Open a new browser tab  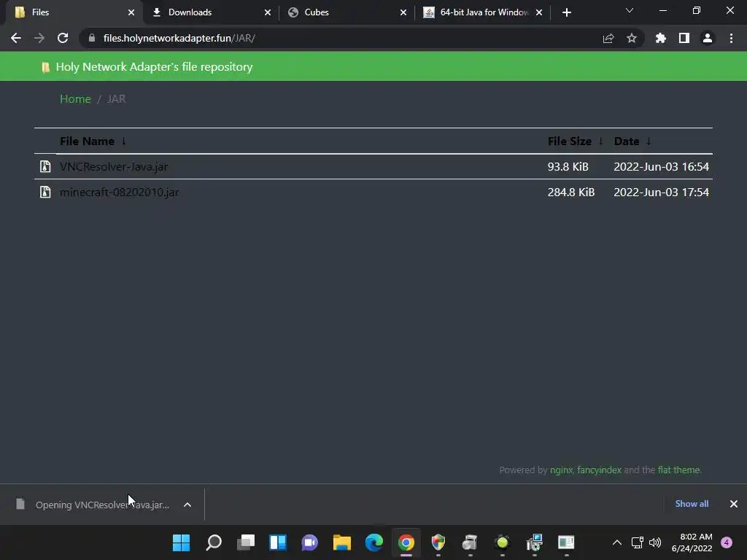pos(566,12)
